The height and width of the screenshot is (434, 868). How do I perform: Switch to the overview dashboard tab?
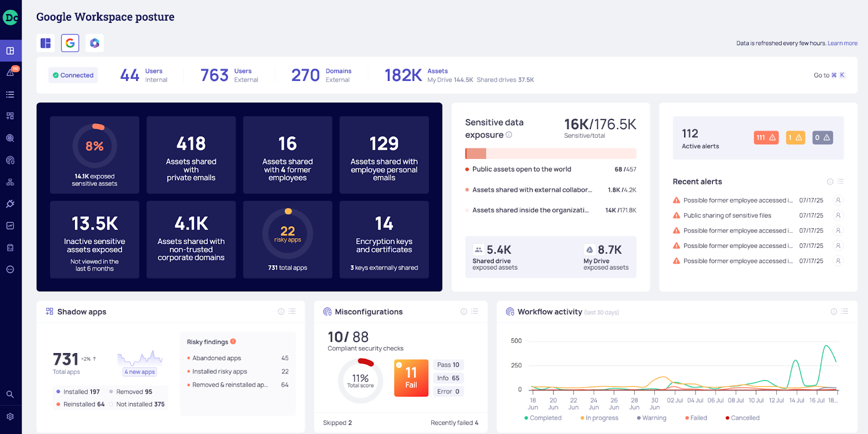pyautogui.click(x=46, y=43)
